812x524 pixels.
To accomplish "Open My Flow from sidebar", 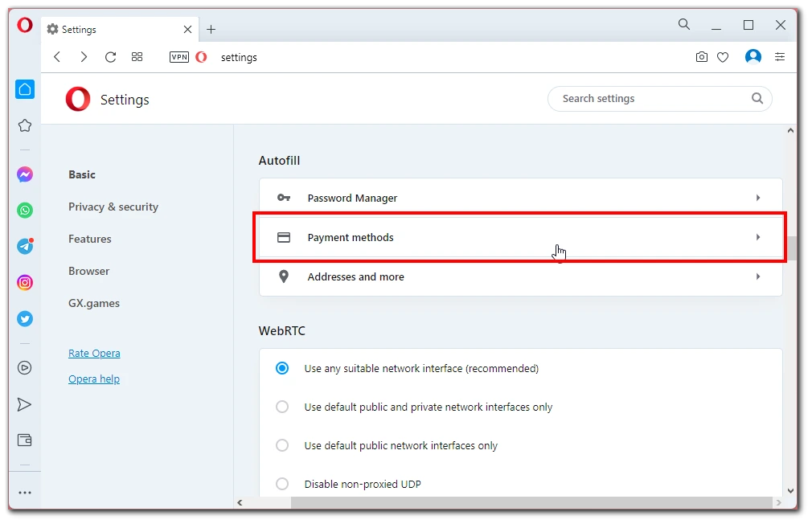I will tap(24, 404).
